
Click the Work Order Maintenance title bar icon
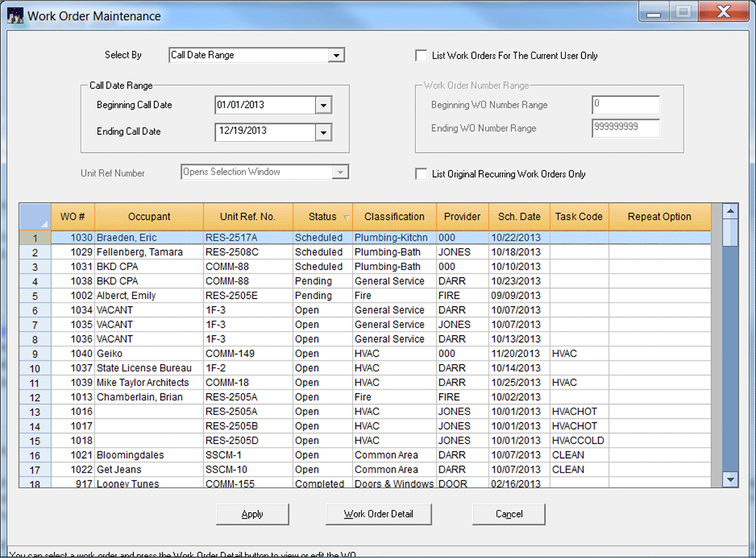tap(15, 15)
